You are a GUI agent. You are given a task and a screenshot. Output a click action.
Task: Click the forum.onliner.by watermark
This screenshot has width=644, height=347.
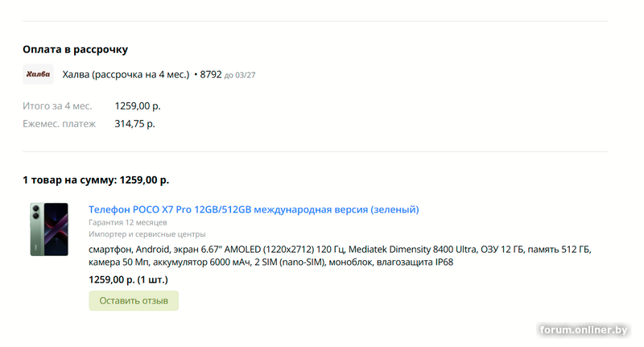583,330
